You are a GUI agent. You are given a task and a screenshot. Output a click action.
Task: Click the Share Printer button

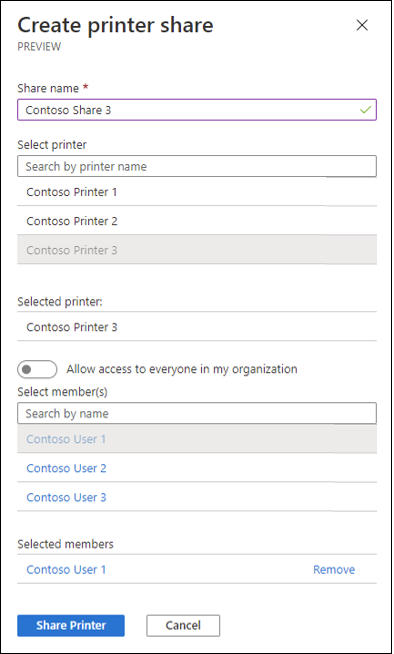coord(71,625)
